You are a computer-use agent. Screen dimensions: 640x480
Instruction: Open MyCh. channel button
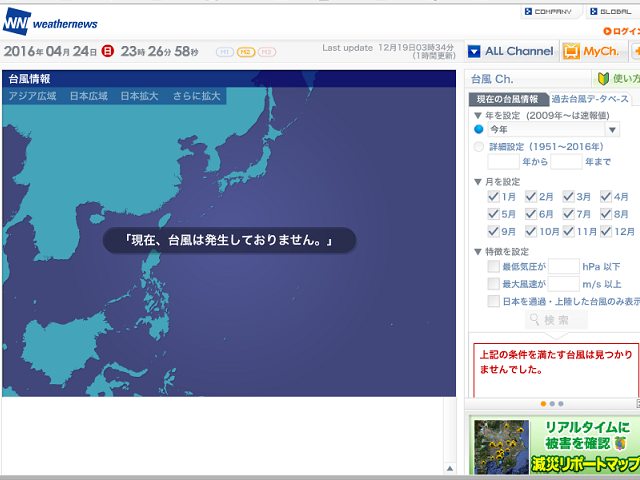tap(594, 51)
